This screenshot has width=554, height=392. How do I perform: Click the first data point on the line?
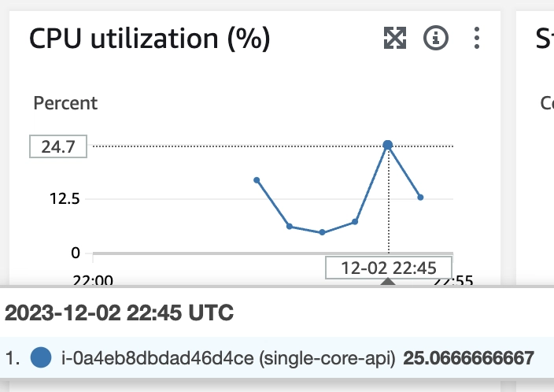[257, 180]
